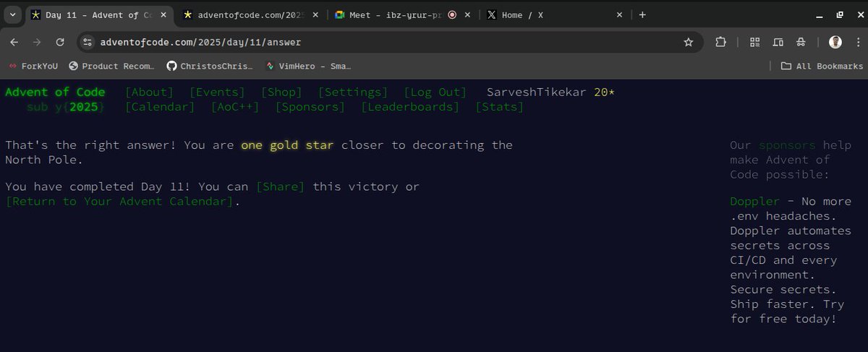Open the ForkYoU bookmark

(33, 66)
